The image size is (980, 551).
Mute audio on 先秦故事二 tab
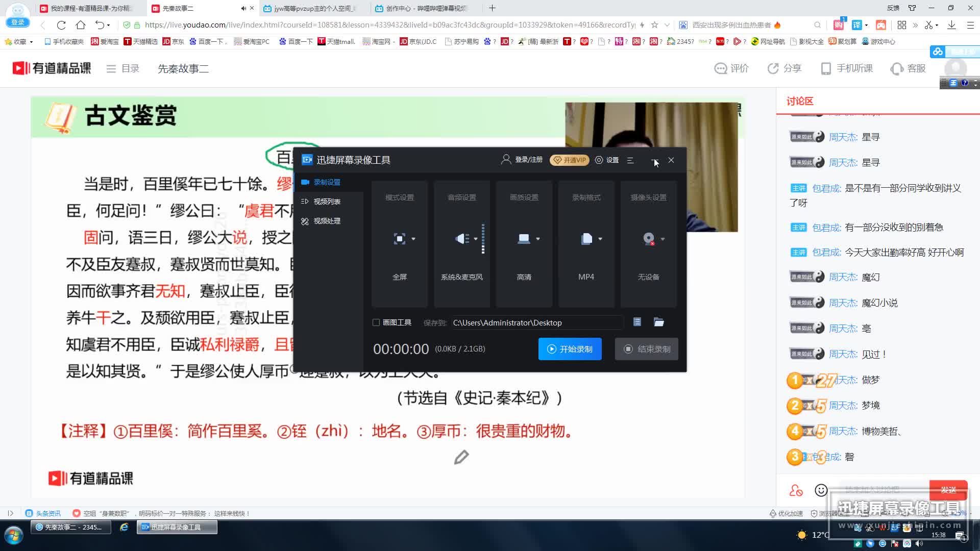(243, 8)
